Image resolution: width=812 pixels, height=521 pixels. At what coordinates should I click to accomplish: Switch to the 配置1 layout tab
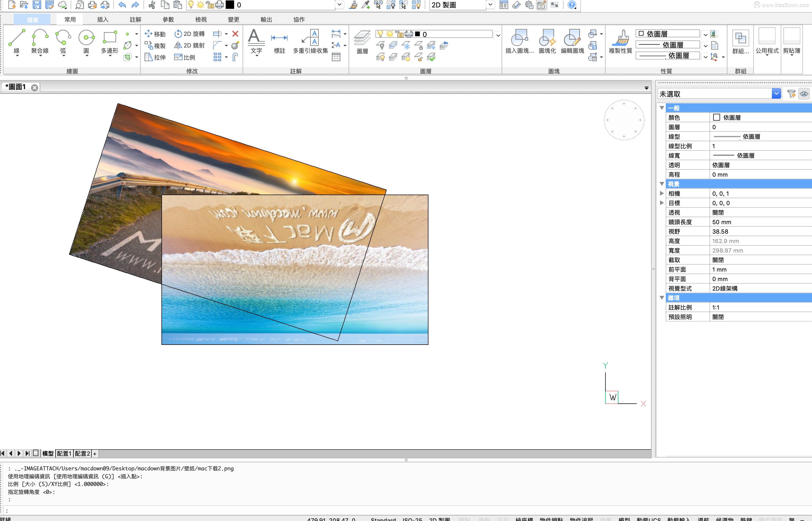pos(64,453)
